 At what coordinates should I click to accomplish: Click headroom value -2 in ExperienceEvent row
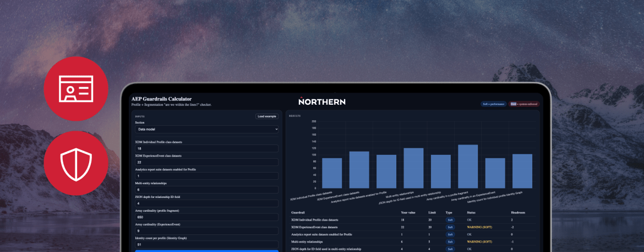point(512,227)
